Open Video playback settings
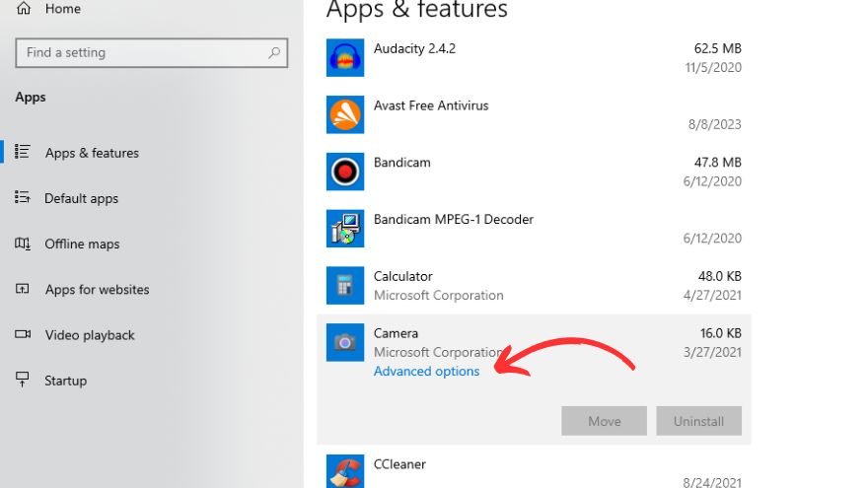 (x=90, y=335)
